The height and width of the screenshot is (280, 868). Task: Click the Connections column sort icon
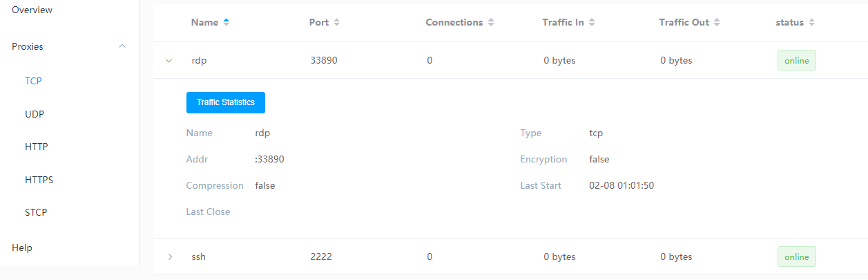pos(491,22)
